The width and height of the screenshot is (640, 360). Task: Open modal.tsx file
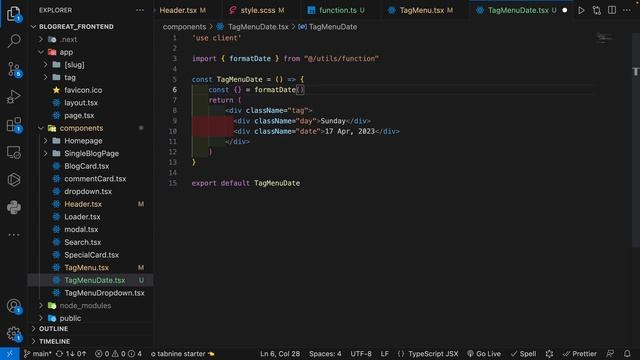[81, 229]
